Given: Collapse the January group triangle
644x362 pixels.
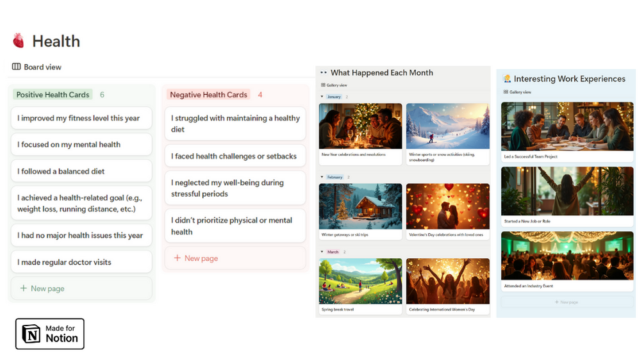Looking at the screenshot, I should coord(322,97).
